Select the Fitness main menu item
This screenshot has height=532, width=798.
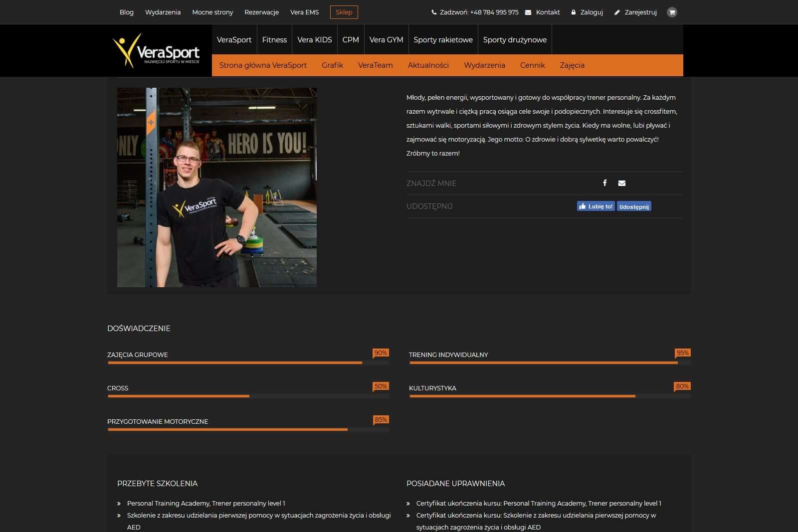point(274,40)
